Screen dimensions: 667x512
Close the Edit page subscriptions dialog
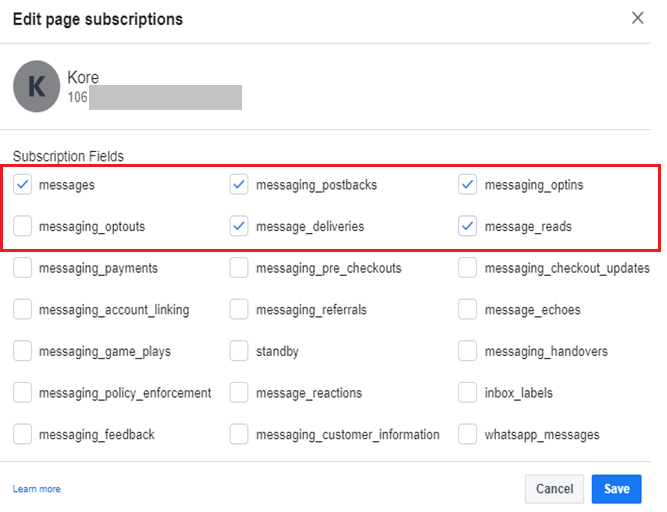pyautogui.click(x=637, y=18)
